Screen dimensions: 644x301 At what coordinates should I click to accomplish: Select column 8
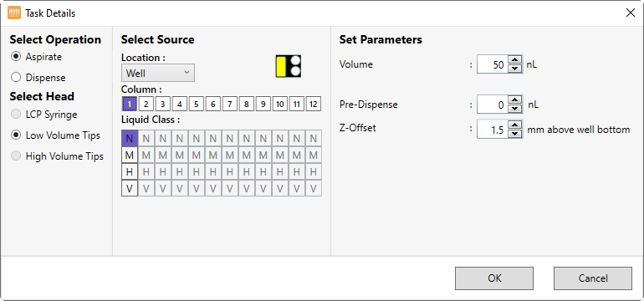(247, 105)
